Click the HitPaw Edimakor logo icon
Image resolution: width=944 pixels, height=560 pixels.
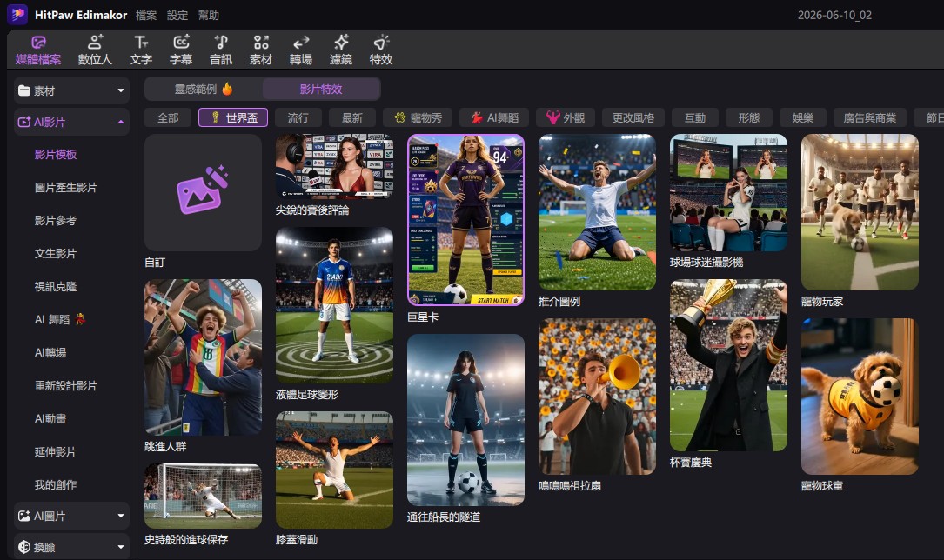tap(17, 15)
